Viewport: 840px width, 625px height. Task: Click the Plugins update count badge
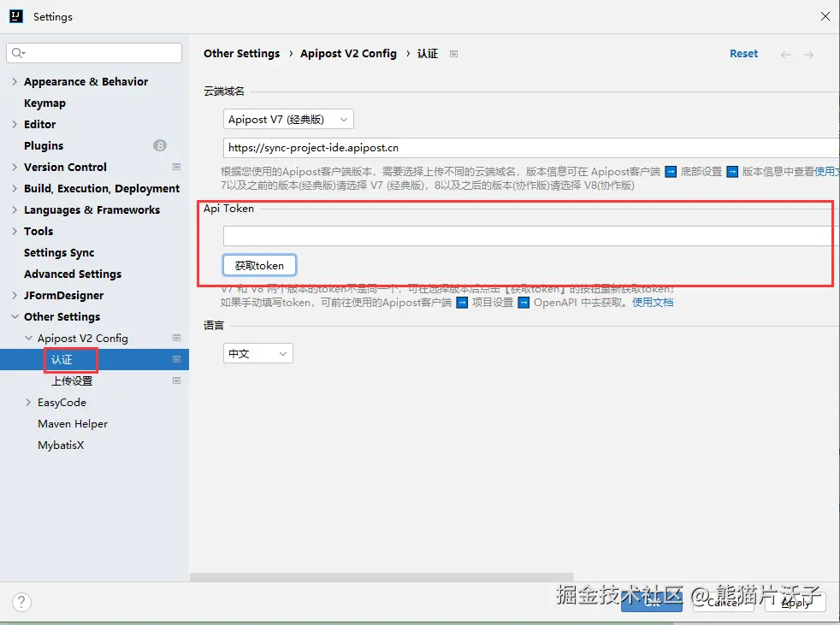(160, 145)
